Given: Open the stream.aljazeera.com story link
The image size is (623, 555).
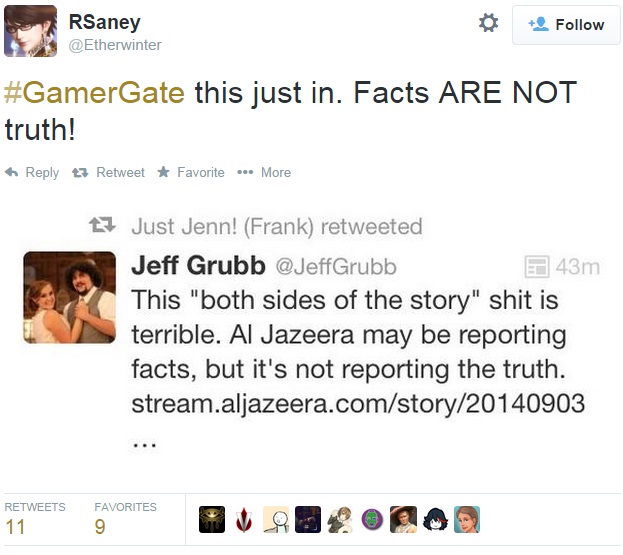Looking at the screenshot, I should click(x=358, y=407).
